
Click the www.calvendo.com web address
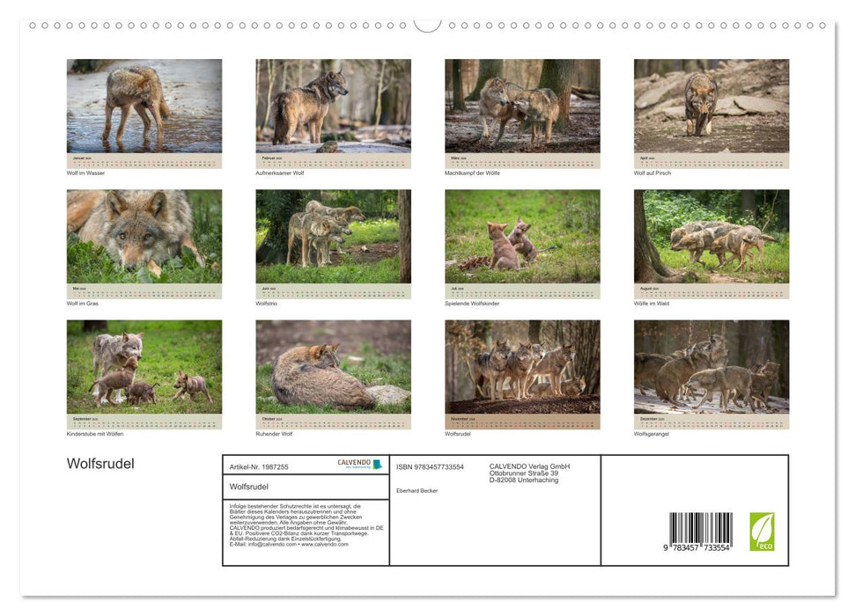[324, 546]
